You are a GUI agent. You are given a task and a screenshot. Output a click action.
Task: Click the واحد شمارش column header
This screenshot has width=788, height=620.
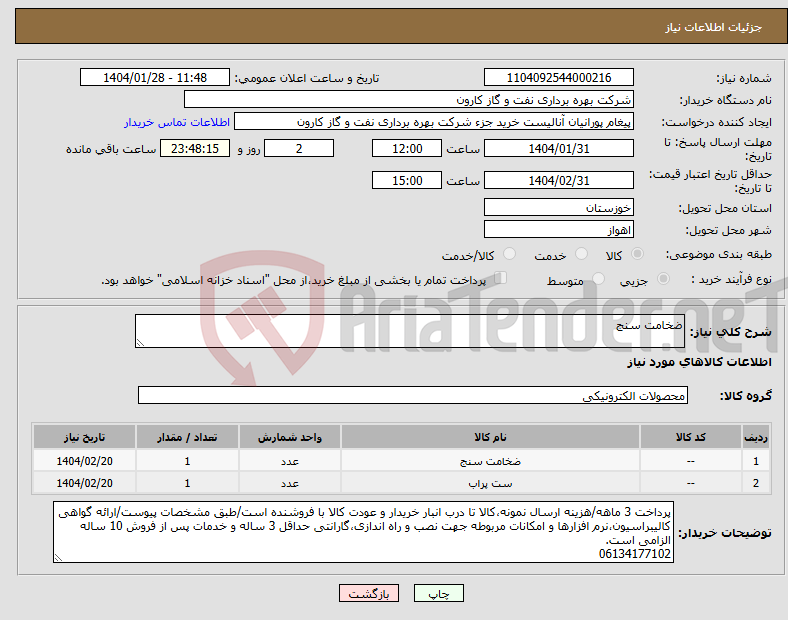tap(290, 437)
